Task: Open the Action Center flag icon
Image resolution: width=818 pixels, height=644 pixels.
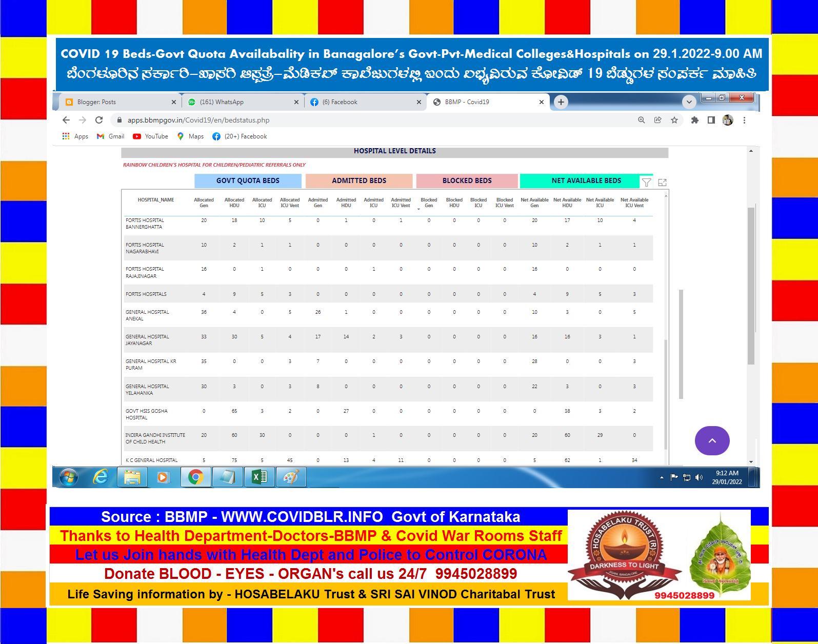Action: [674, 477]
